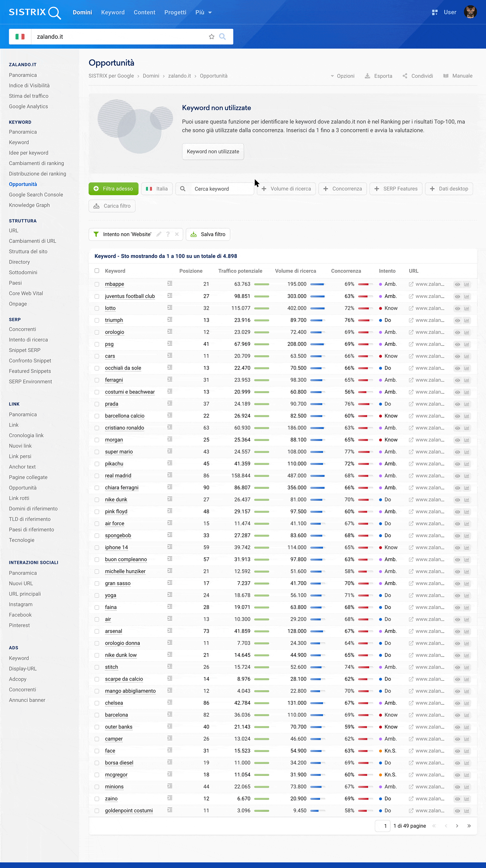The image size is (486, 868).
Task: Add Concorrenza filter
Action: [x=343, y=189]
